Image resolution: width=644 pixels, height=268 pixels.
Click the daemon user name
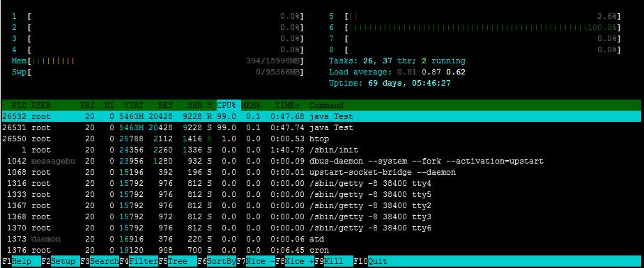(46, 239)
